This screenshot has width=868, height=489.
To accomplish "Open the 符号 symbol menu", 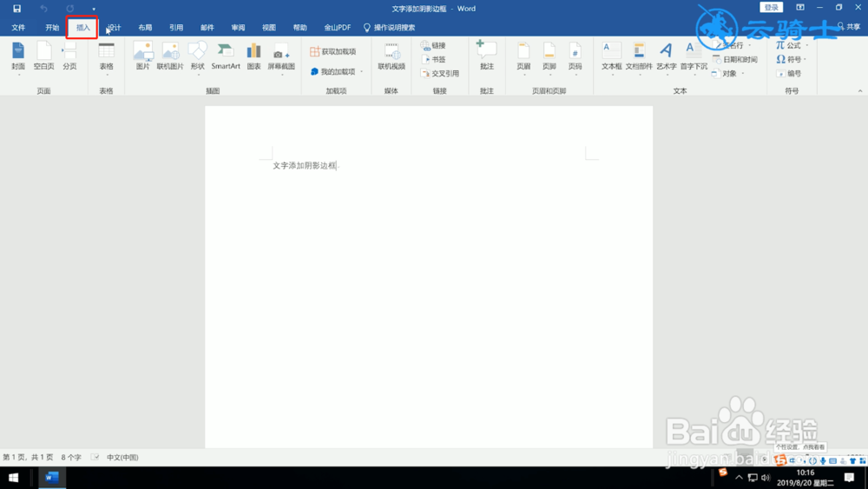I will (x=791, y=59).
